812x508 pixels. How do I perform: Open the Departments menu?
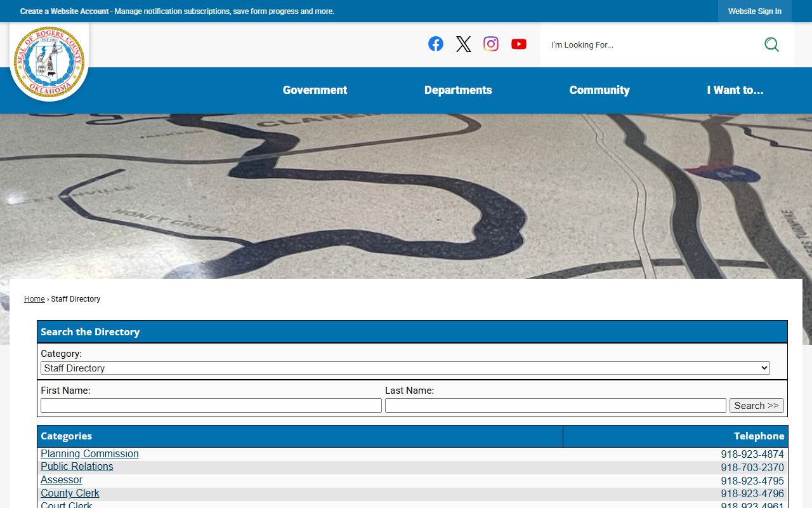coord(458,90)
